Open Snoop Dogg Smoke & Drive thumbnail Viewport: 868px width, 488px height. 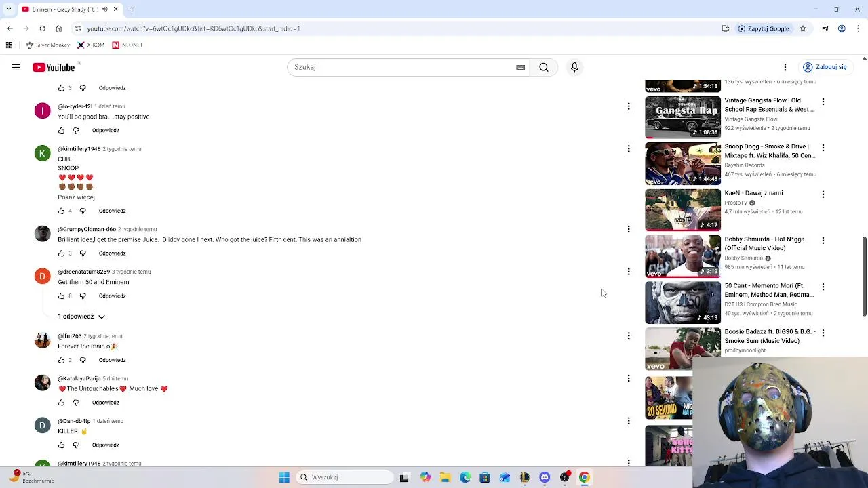[683, 163]
